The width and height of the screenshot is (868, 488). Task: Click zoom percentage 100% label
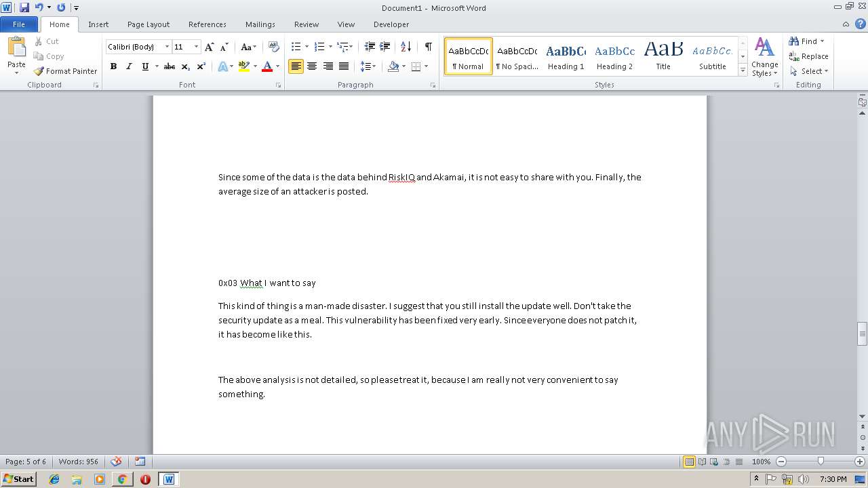click(762, 462)
